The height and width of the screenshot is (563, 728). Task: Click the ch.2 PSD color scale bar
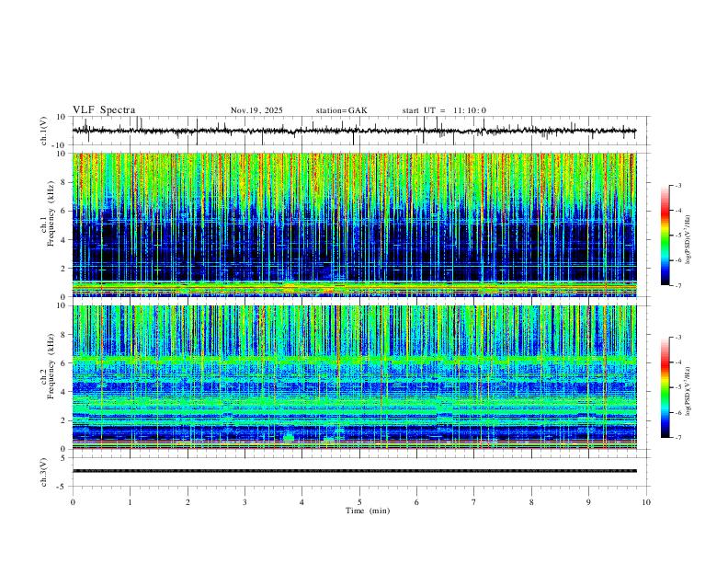tap(665, 387)
